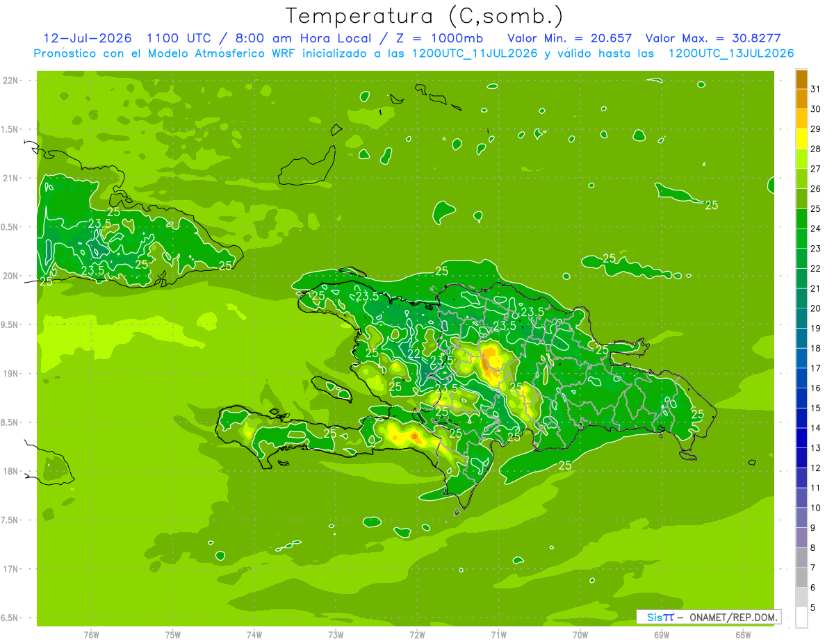
Task: Click the legend value 20
Action: 815,308
